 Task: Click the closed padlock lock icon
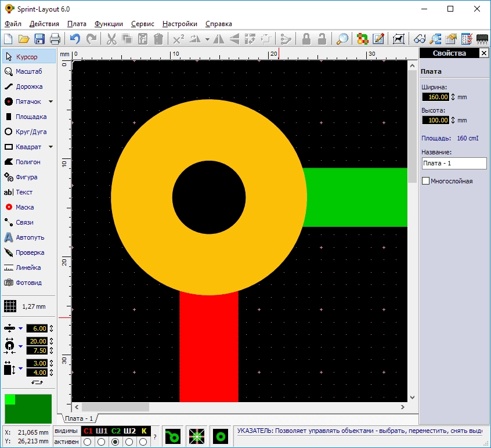(306, 39)
